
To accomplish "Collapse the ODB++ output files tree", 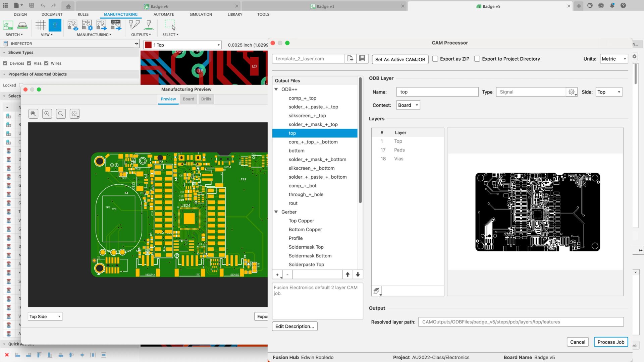I will pyautogui.click(x=276, y=89).
